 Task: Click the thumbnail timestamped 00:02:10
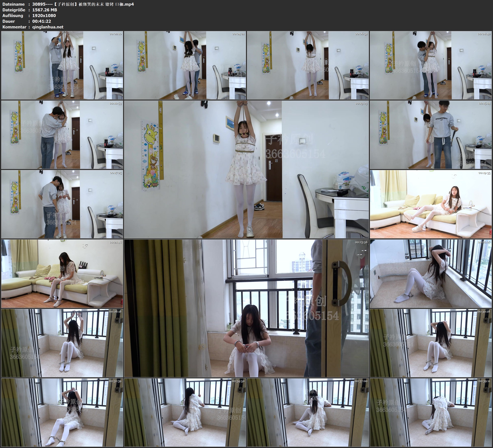(62, 65)
